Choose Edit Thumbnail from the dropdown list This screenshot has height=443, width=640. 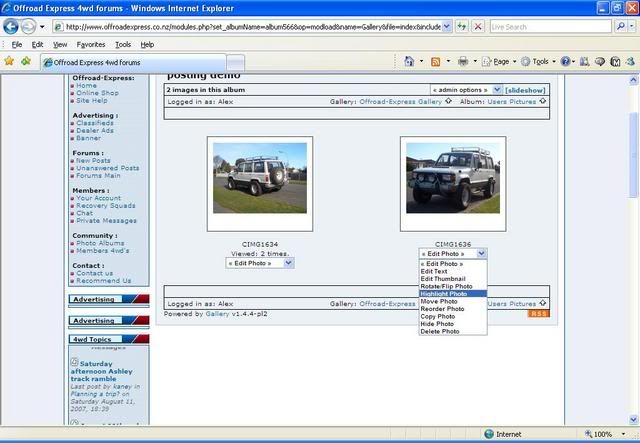443,279
